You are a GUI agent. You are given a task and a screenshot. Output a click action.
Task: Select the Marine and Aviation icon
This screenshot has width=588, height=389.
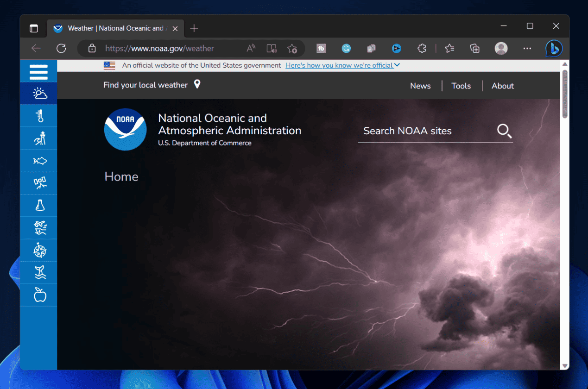pyautogui.click(x=38, y=227)
